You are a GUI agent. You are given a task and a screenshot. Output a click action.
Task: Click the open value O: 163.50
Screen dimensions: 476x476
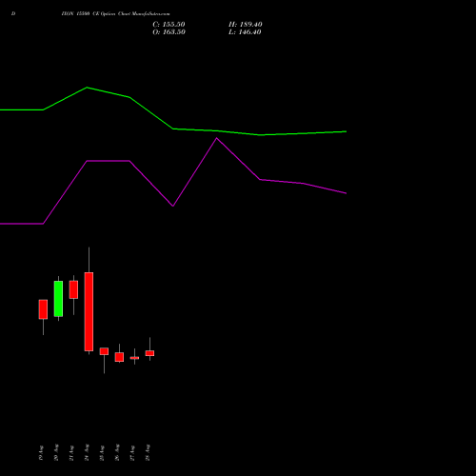pos(169,32)
